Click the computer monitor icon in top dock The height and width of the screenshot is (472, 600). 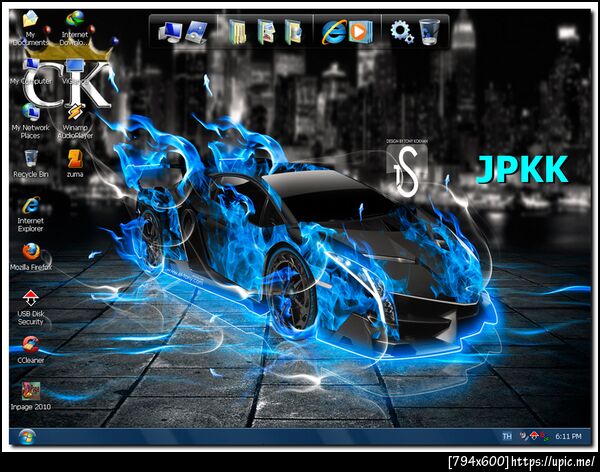pyautogui.click(x=170, y=32)
